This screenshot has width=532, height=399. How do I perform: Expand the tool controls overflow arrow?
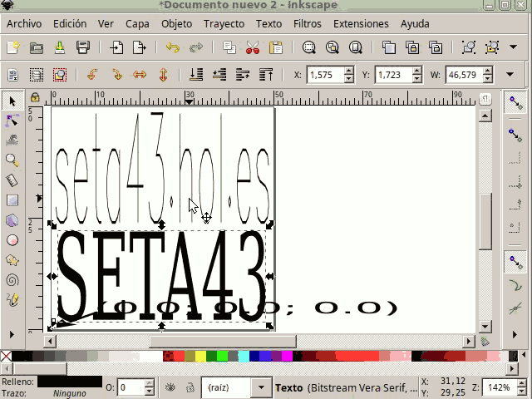tap(510, 75)
